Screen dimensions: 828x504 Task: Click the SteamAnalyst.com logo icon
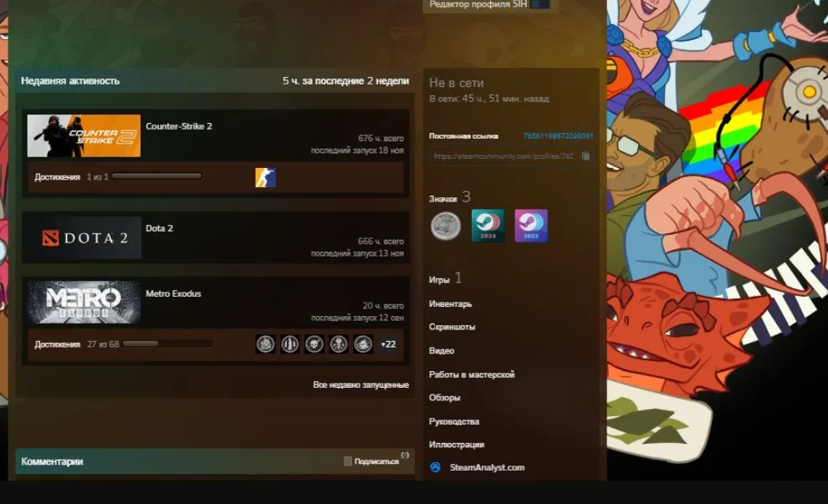tap(435, 467)
